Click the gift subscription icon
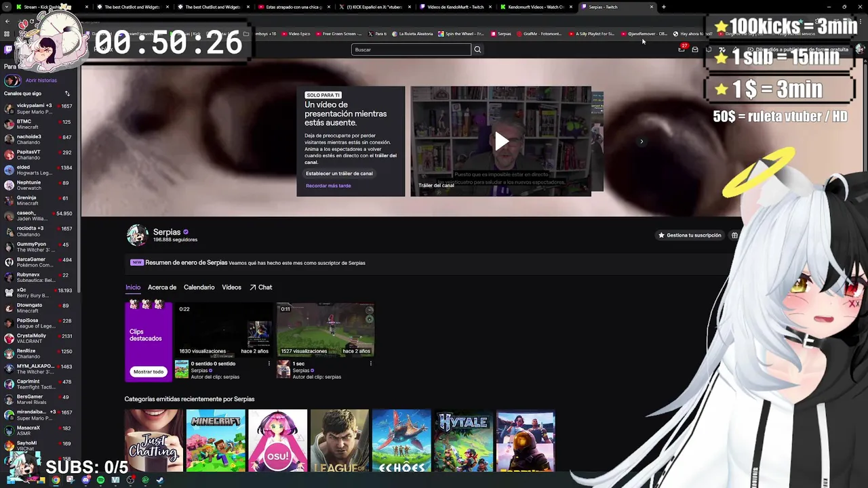 734,235
